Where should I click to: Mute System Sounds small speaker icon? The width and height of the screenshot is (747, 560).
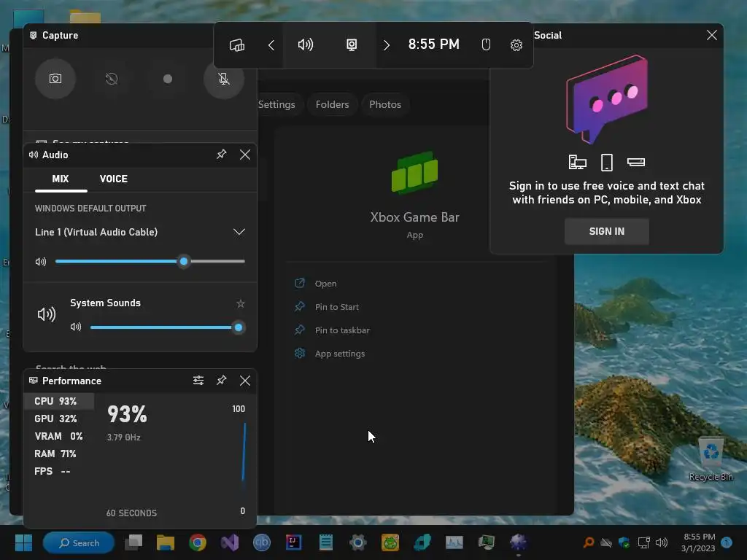[x=76, y=327]
